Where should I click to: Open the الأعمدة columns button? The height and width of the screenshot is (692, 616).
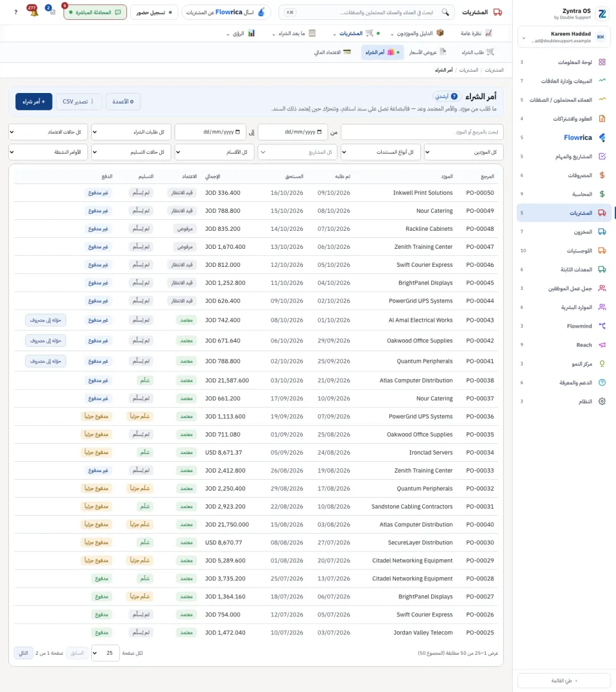coord(123,101)
